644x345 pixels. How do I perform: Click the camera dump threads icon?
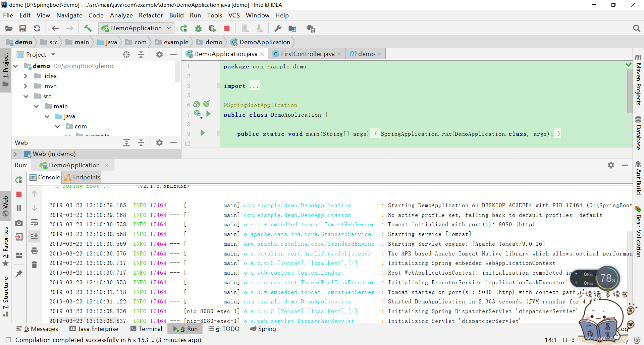pos(19,223)
